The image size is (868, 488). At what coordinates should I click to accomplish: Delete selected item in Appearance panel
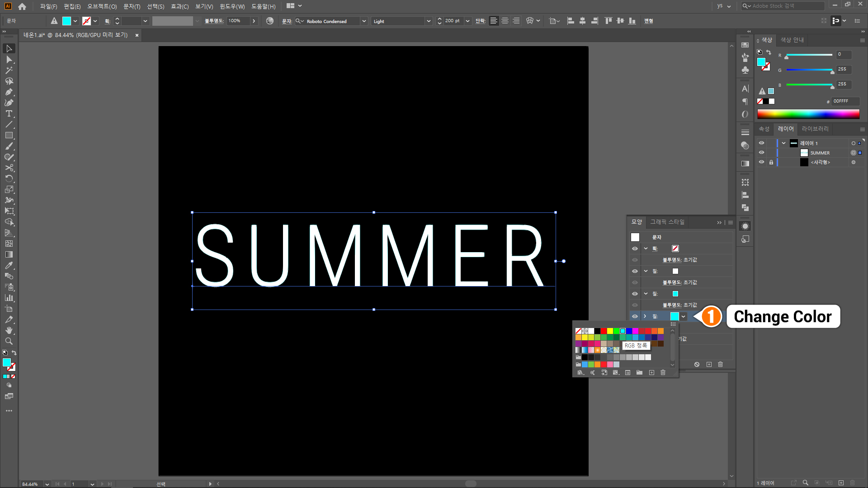(x=721, y=365)
